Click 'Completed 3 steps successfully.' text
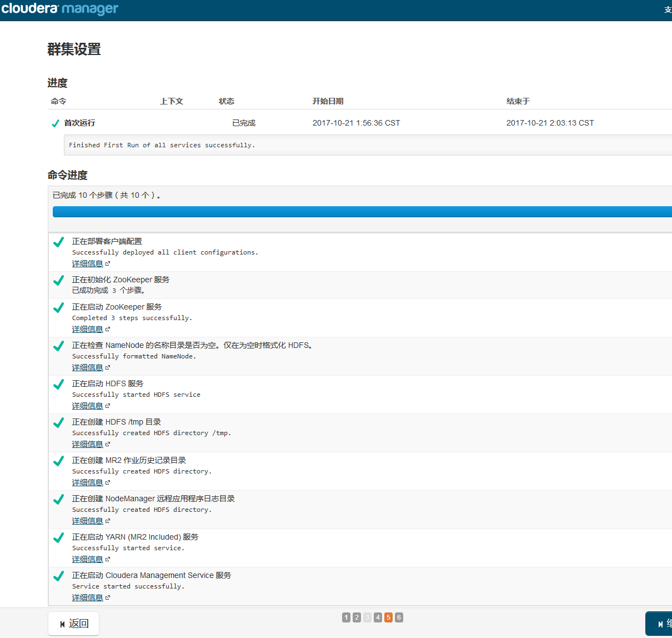Screen dimensions: 672x638 pyautogui.click(x=132, y=318)
